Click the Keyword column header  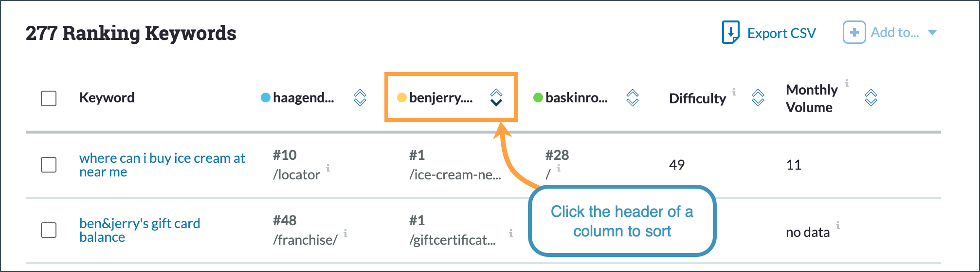click(x=107, y=97)
